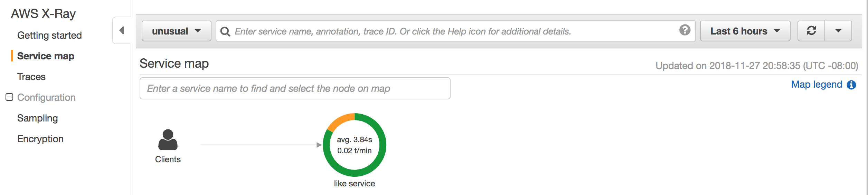Open the Traces page
This screenshot has height=195, width=868.
click(x=31, y=77)
